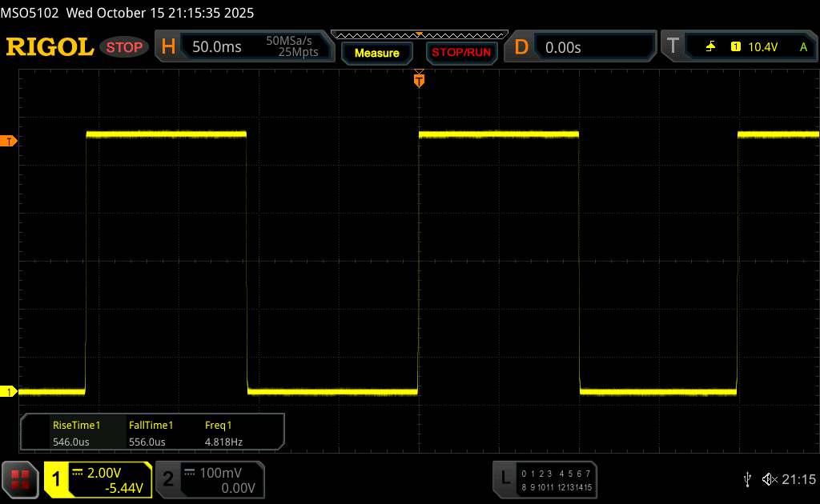Click the red STOP status indicator
The height and width of the screenshot is (504, 820).
point(125,47)
